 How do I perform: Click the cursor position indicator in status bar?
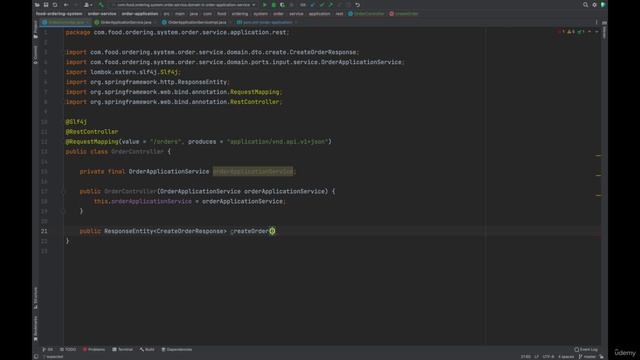[x=526, y=357]
